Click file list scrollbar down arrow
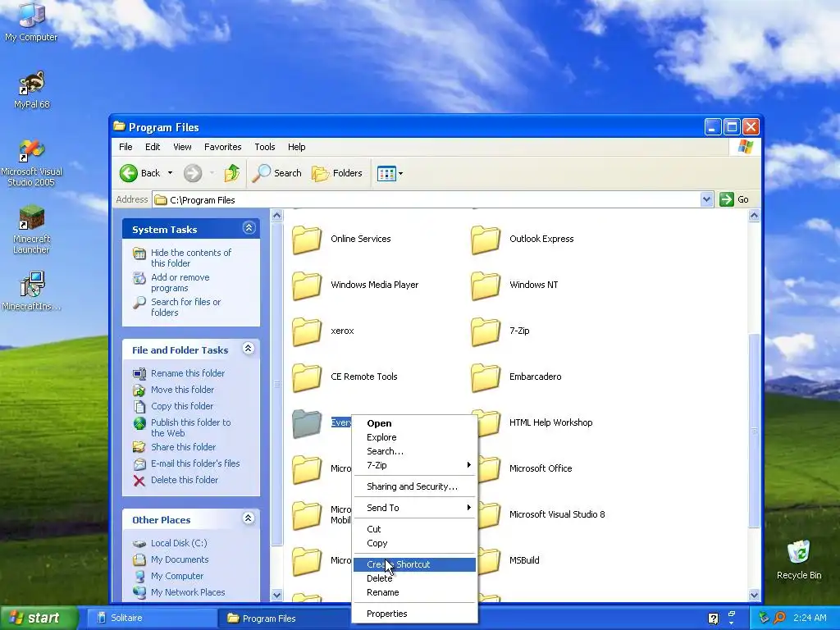Viewport: 840px width, 630px height. (754, 595)
